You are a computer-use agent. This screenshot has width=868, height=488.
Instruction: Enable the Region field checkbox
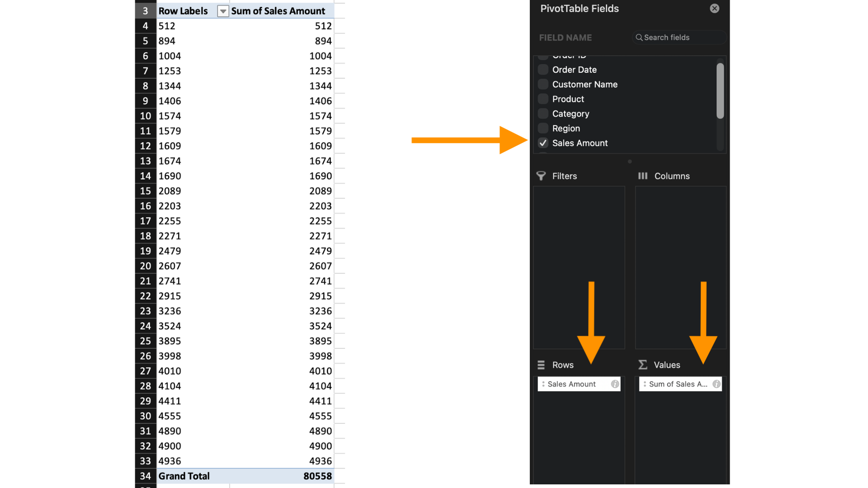tap(543, 128)
